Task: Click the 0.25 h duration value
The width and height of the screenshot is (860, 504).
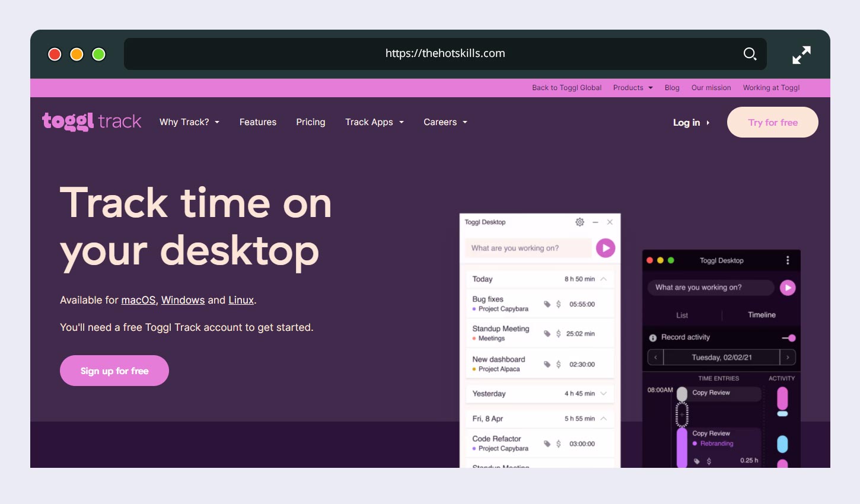Action: click(x=749, y=460)
